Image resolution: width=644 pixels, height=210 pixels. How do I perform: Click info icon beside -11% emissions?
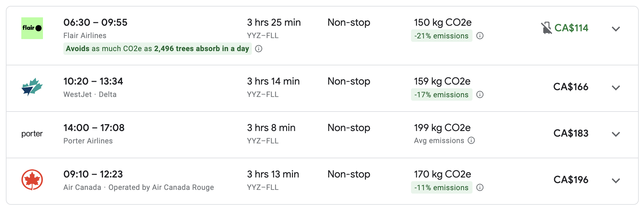[480, 187]
